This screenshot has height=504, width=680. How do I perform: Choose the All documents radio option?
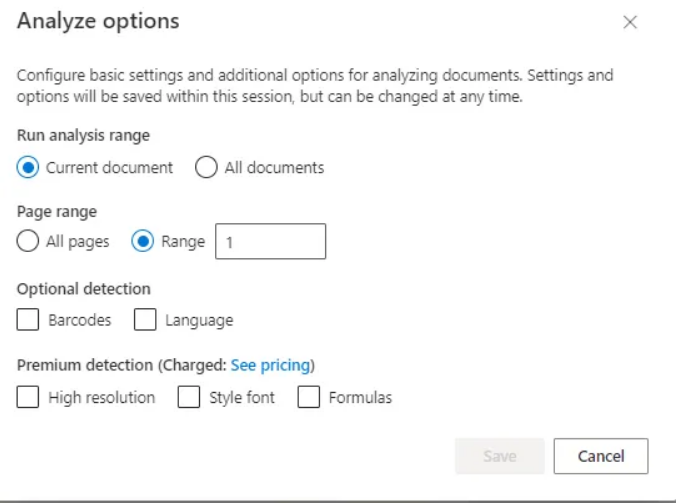(206, 167)
